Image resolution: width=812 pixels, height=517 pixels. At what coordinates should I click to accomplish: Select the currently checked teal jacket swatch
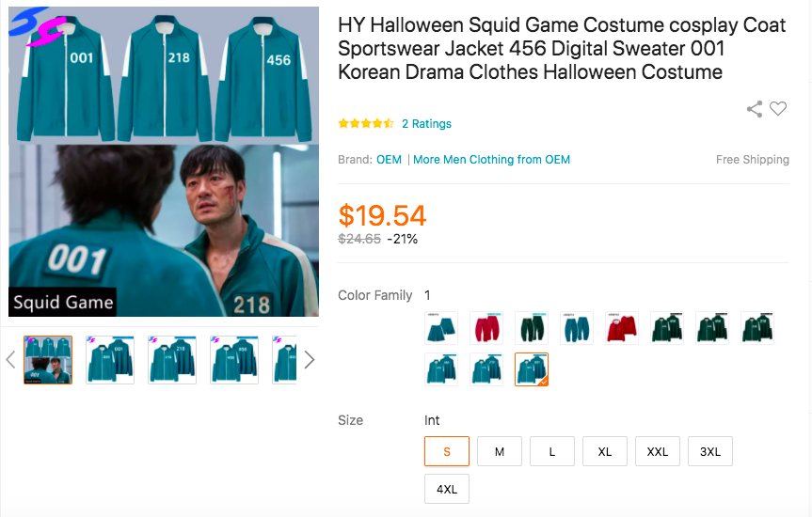pyautogui.click(x=532, y=369)
